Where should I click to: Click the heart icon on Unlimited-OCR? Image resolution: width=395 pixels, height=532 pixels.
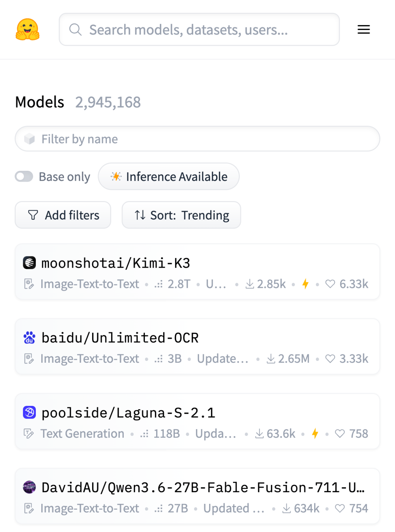tap(330, 359)
